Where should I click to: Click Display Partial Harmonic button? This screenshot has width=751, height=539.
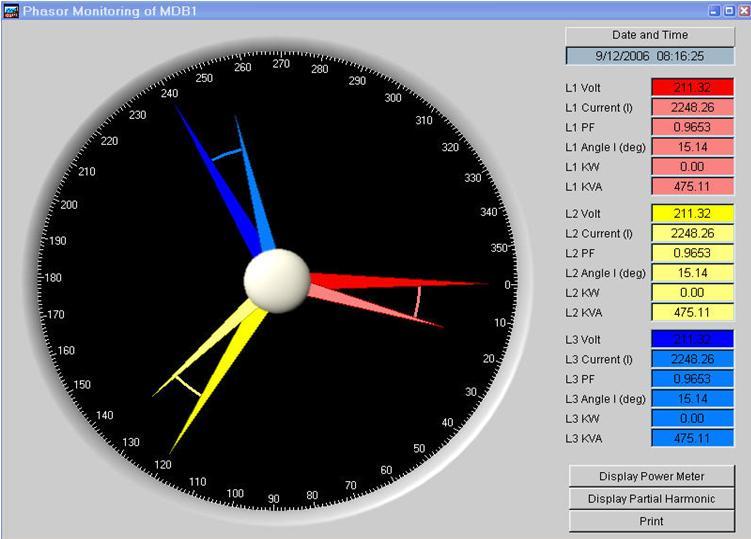pyautogui.click(x=651, y=499)
